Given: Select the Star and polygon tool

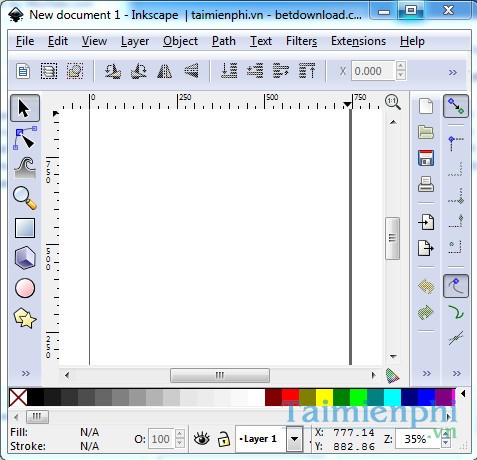Looking at the screenshot, I should 25,318.
